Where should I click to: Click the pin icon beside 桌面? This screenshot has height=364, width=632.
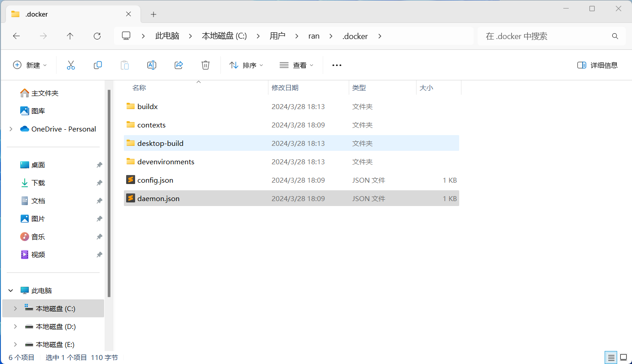coord(99,165)
